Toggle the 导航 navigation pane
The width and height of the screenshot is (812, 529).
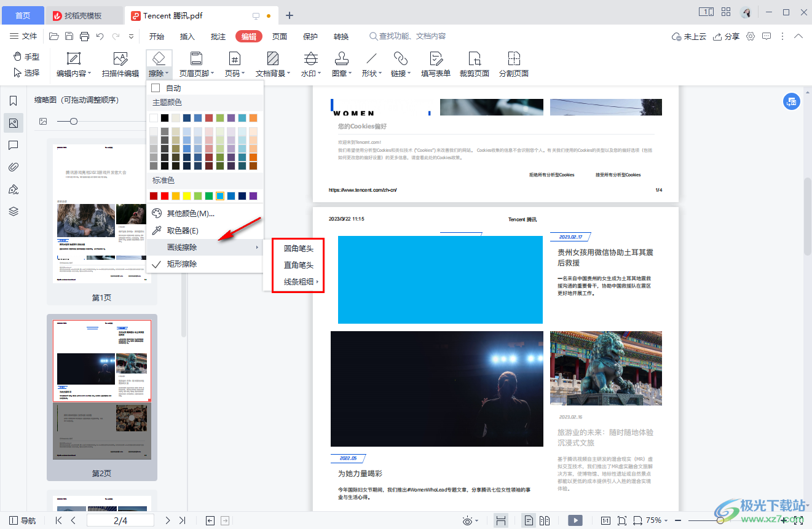(x=23, y=520)
